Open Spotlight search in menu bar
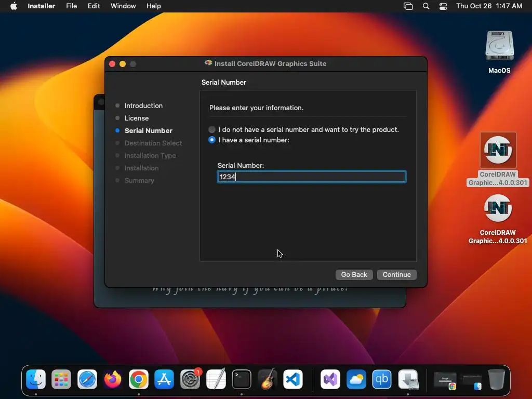 point(426,6)
